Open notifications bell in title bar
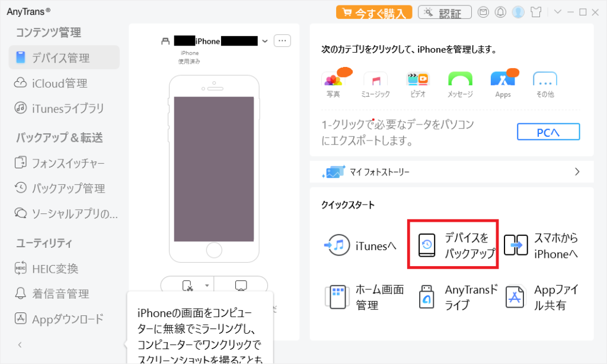The image size is (607, 364). pos(500,12)
